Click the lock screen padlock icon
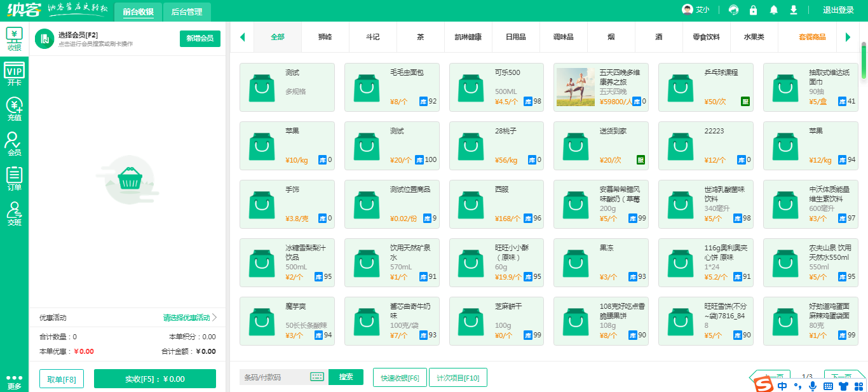 click(753, 10)
